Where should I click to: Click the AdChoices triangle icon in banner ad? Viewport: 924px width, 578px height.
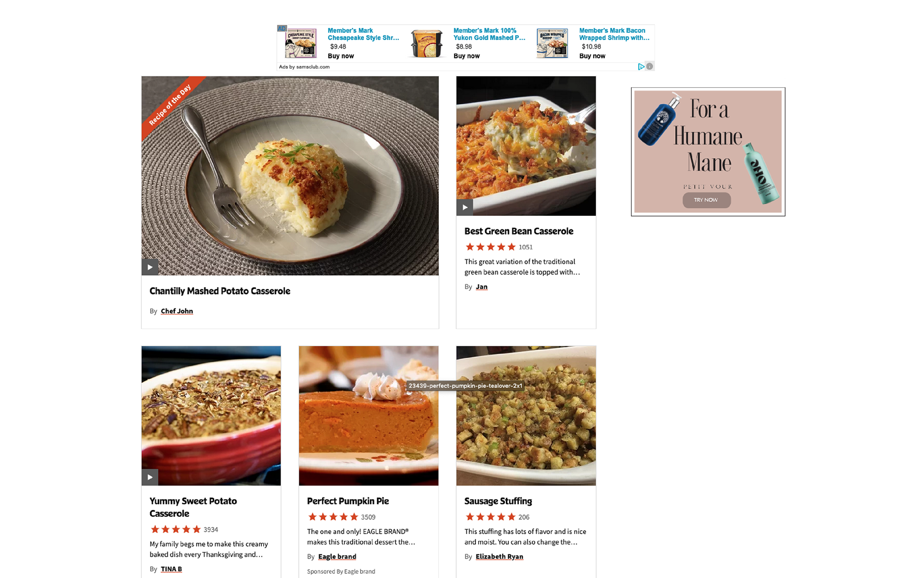tap(641, 66)
